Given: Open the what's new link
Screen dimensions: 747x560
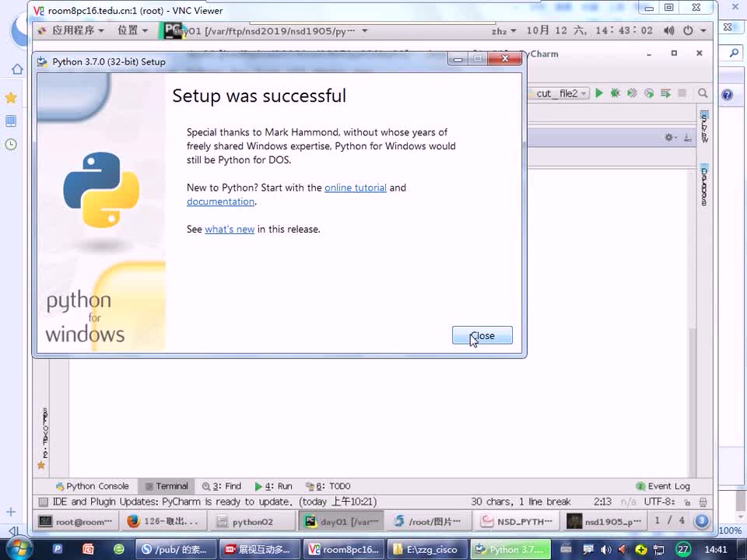Looking at the screenshot, I should (230, 229).
